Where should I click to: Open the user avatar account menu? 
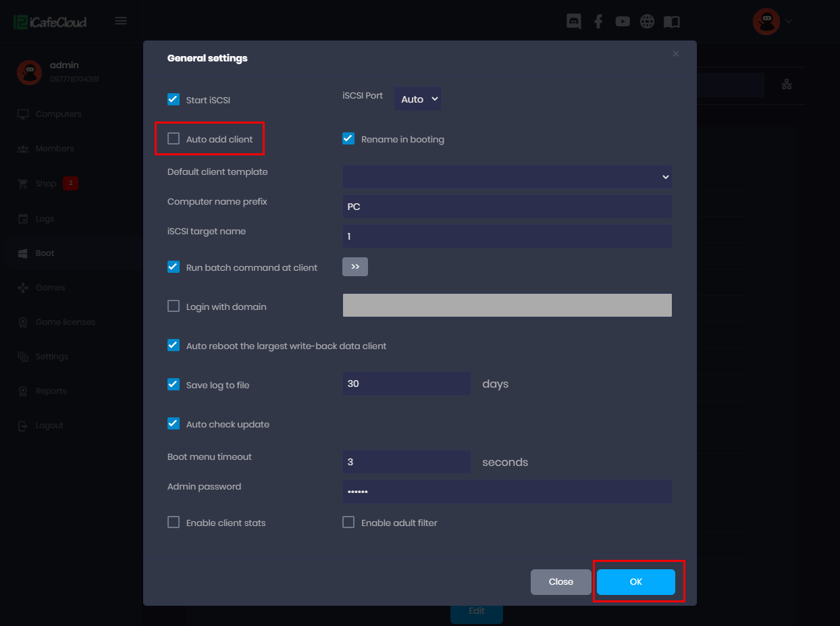point(772,22)
